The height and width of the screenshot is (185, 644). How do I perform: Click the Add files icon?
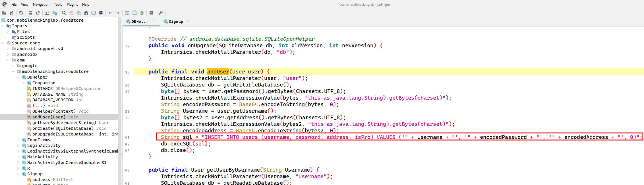[12, 13]
